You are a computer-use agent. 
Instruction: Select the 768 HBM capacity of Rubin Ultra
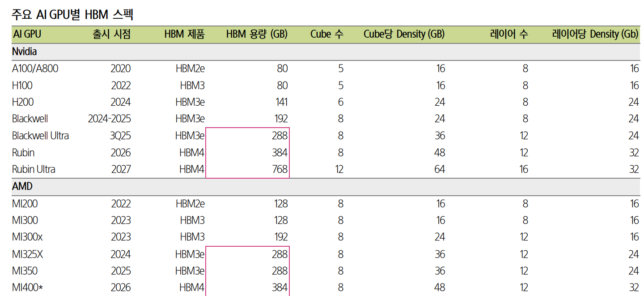point(280,170)
